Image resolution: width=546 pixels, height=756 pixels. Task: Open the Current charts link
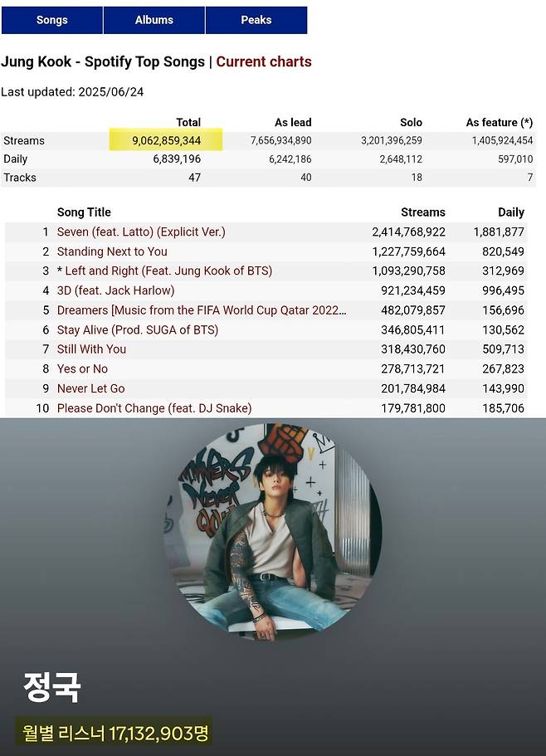tap(264, 61)
